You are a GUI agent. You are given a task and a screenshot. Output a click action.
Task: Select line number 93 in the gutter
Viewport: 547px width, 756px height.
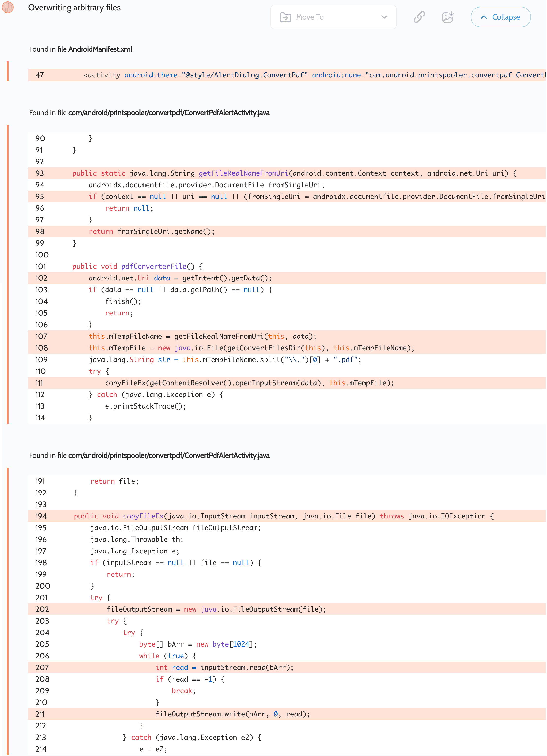tap(40, 173)
